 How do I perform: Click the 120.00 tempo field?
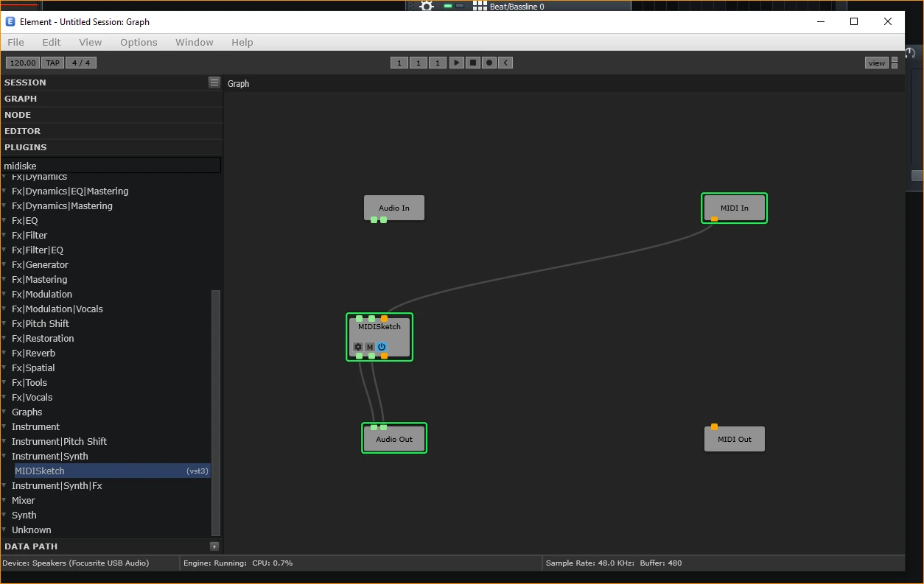[x=23, y=63]
